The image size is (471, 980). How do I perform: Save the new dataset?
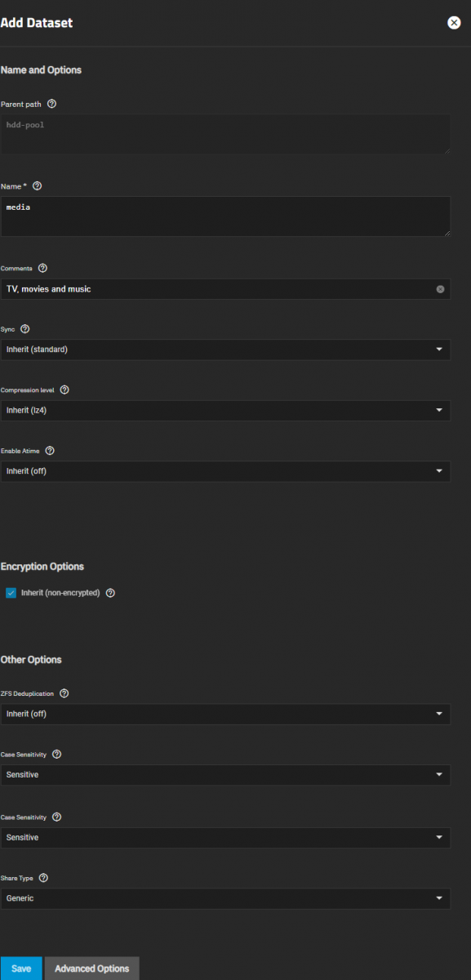coord(21,969)
